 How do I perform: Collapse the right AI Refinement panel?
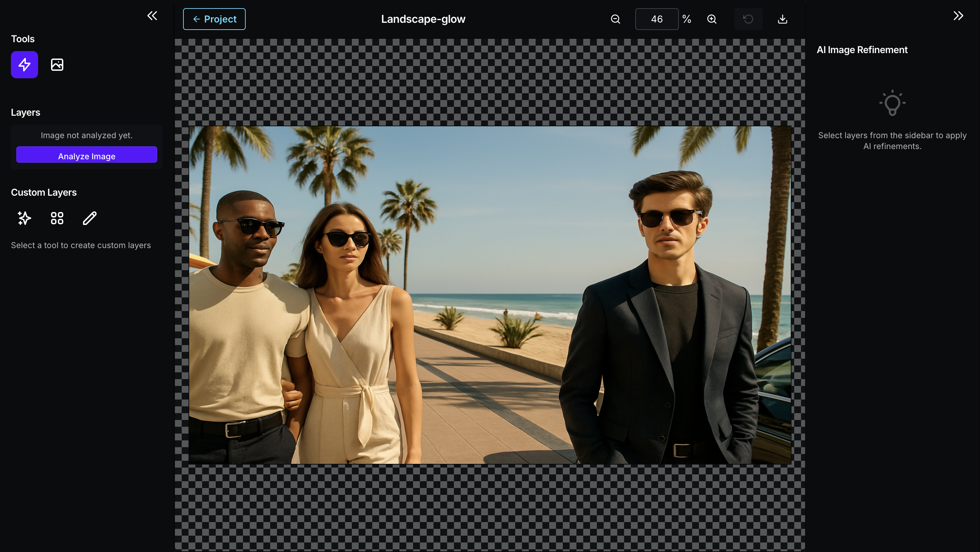tap(958, 16)
